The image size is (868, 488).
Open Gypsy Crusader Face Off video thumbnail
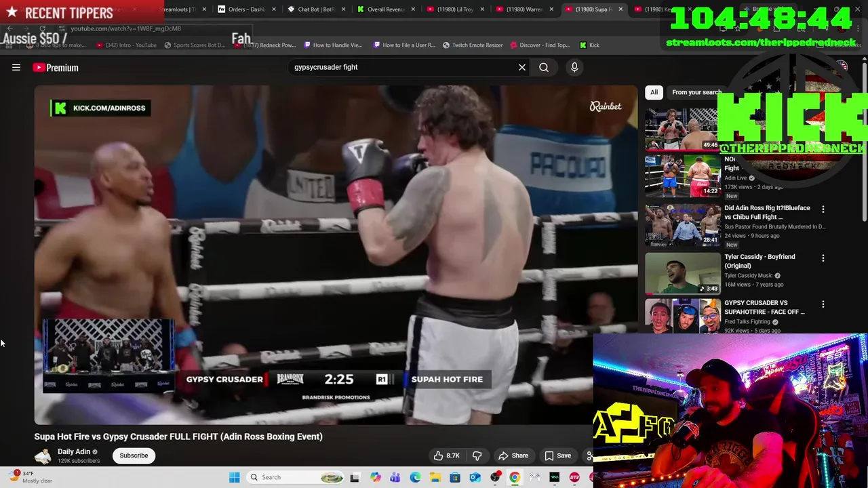pyautogui.click(x=682, y=317)
